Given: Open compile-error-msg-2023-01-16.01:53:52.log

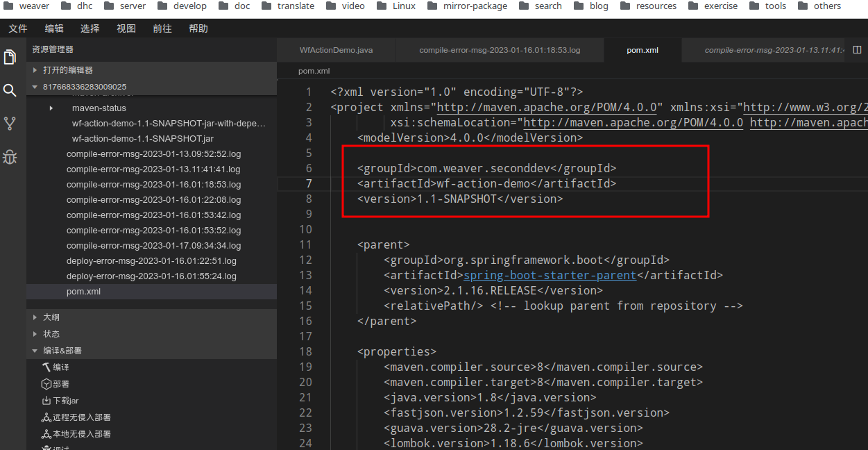Looking at the screenshot, I should [154, 231].
